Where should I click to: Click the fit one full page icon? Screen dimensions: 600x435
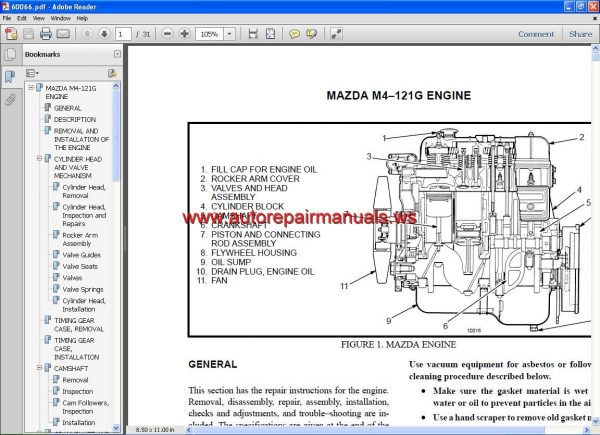pyautogui.click(x=270, y=34)
